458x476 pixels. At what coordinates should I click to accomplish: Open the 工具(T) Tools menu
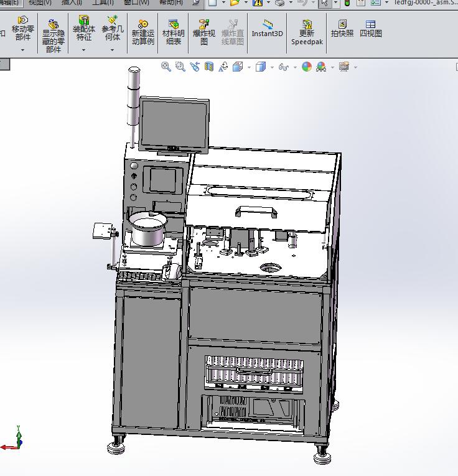[103, 2]
